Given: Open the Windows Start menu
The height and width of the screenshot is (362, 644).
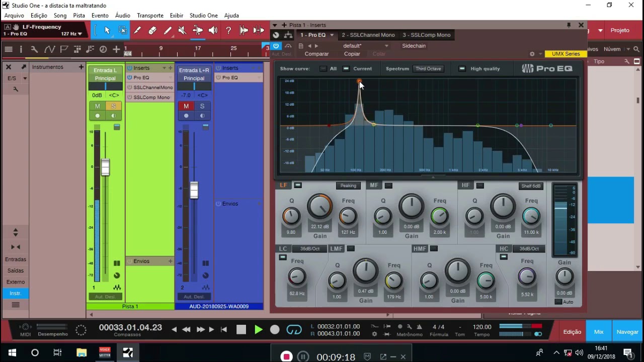Looking at the screenshot, I should (12, 352).
